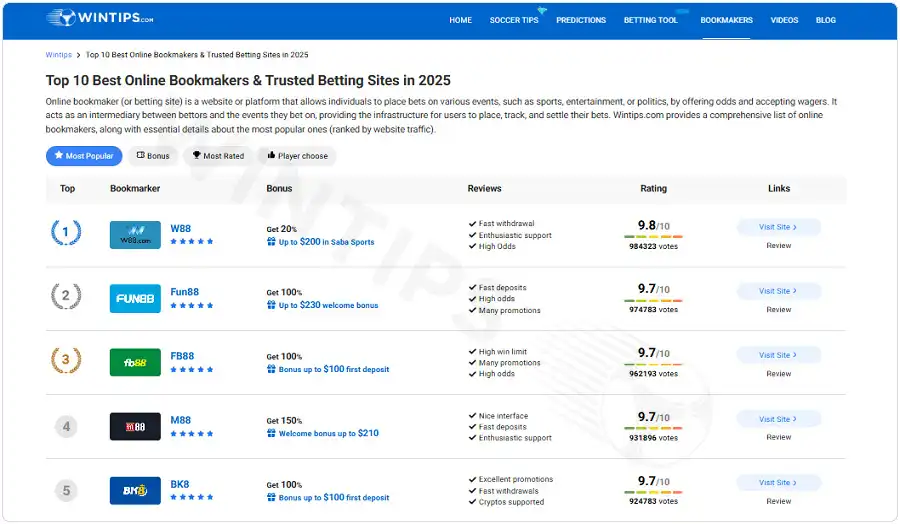Click the '962193 votes' text

653,374
